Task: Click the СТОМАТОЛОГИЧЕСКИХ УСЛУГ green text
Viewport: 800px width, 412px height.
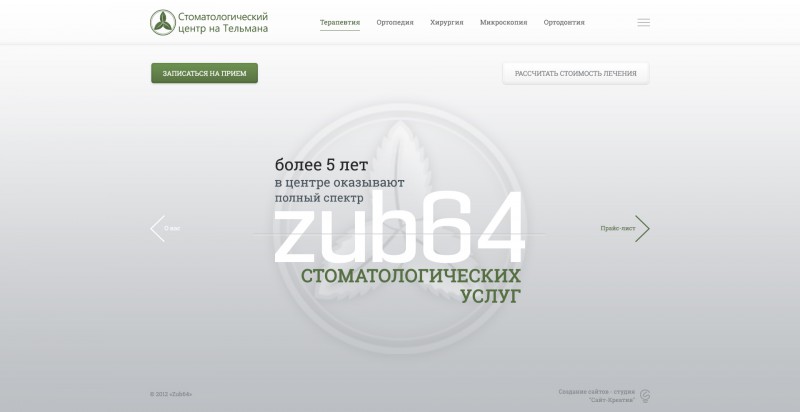Action: [x=411, y=286]
